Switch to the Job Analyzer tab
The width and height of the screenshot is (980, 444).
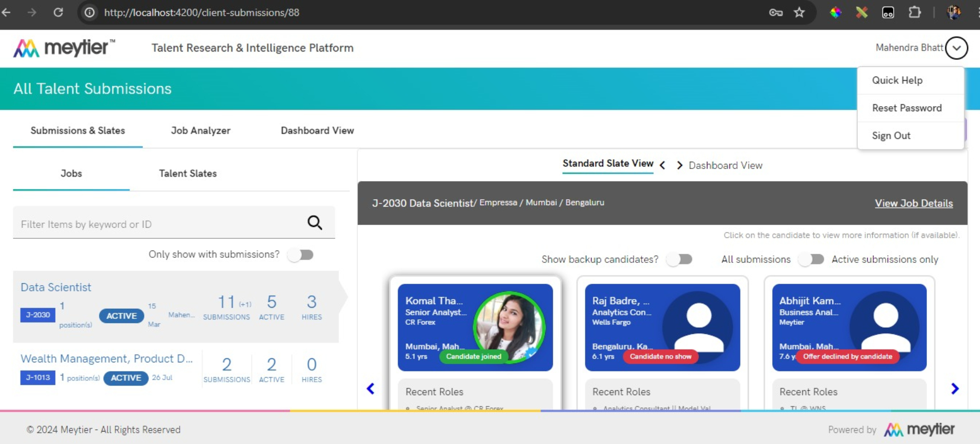coord(201,131)
